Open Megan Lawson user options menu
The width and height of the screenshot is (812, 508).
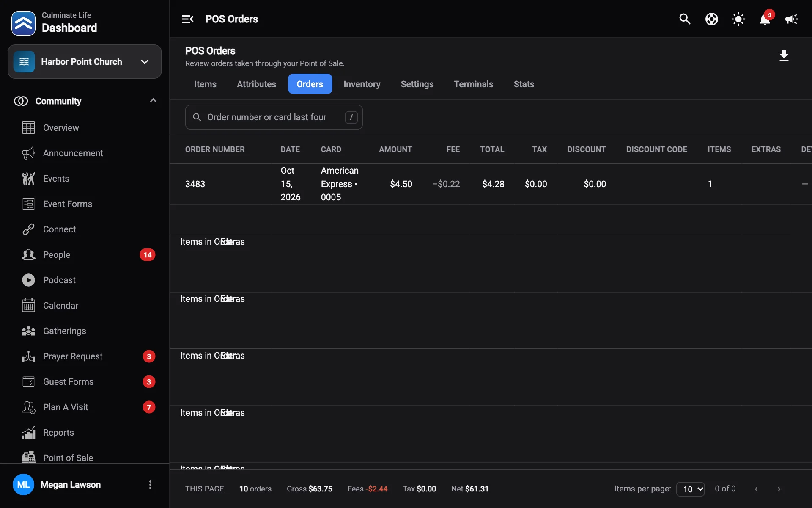point(150,485)
